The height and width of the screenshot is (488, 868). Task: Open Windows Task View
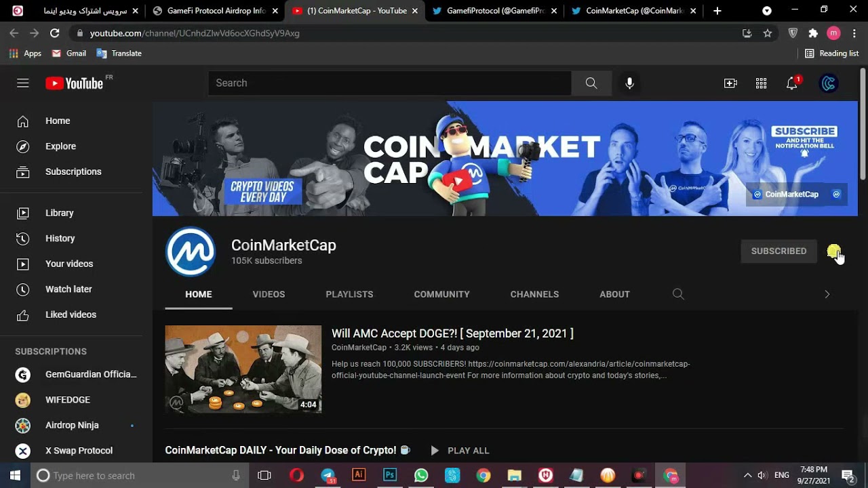264,475
